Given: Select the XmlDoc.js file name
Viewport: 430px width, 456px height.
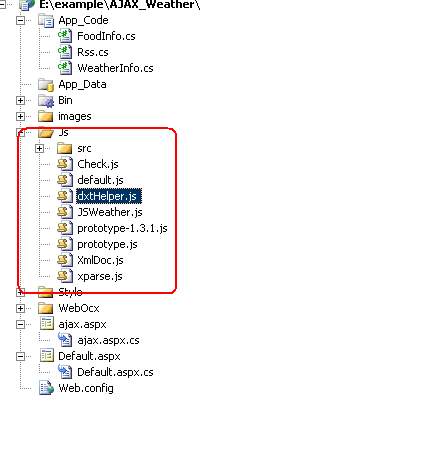Looking at the screenshot, I should (100, 260).
